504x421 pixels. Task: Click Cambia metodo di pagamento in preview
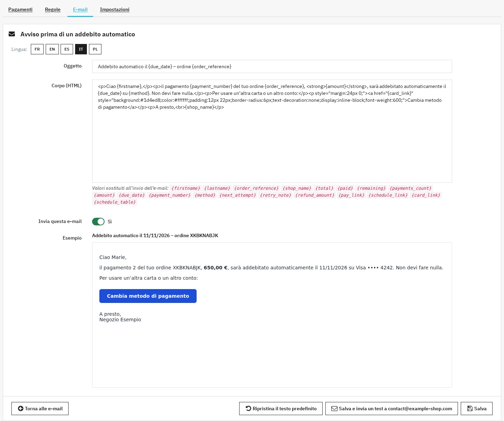tap(148, 296)
